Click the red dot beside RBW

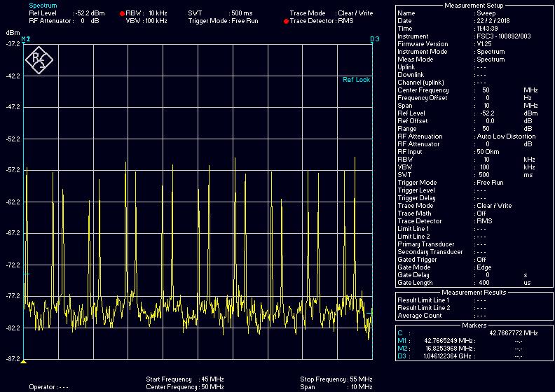point(122,13)
